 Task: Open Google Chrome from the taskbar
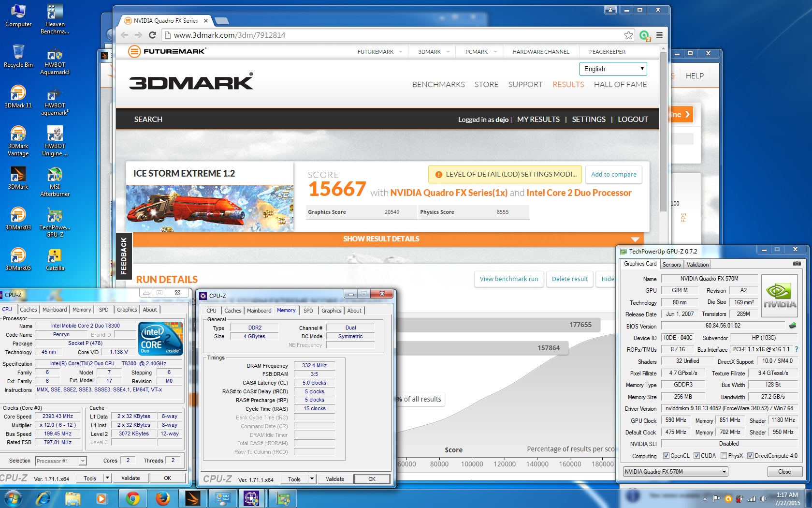[132, 498]
